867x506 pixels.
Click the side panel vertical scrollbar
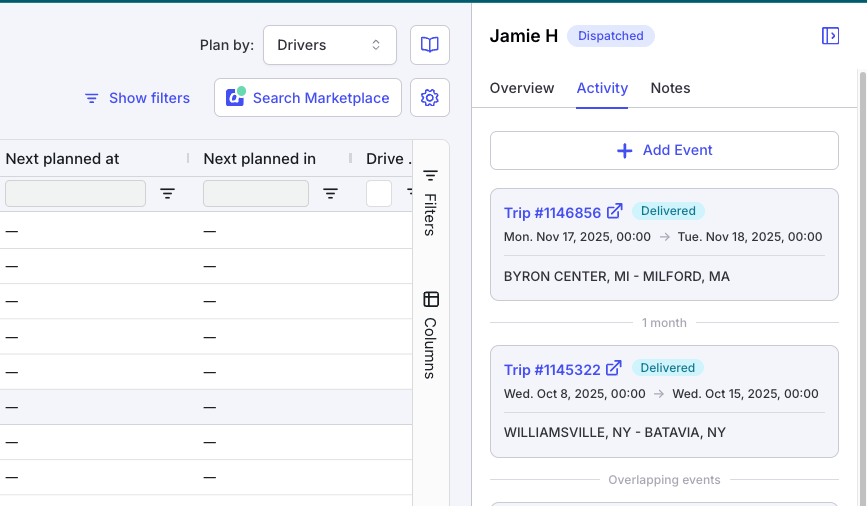tap(863, 288)
